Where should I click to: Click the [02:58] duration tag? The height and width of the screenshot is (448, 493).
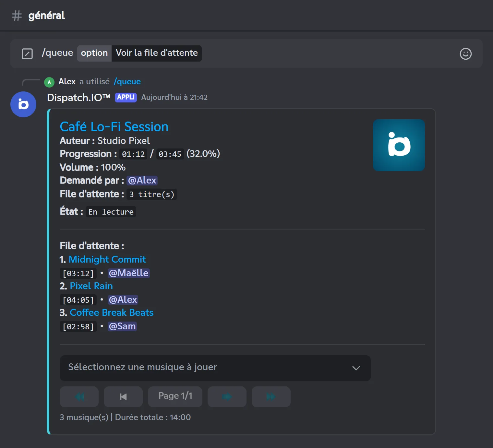coord(78,326)
